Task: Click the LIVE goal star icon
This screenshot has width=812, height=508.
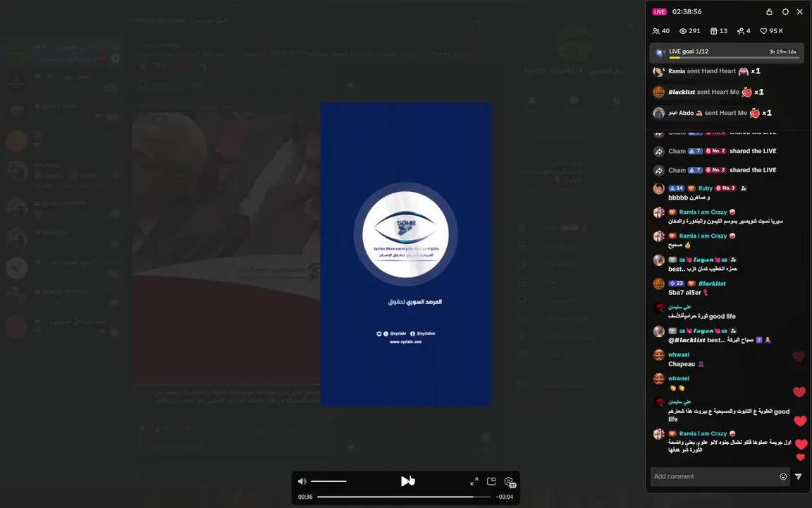Action: [x=659, y=53]
